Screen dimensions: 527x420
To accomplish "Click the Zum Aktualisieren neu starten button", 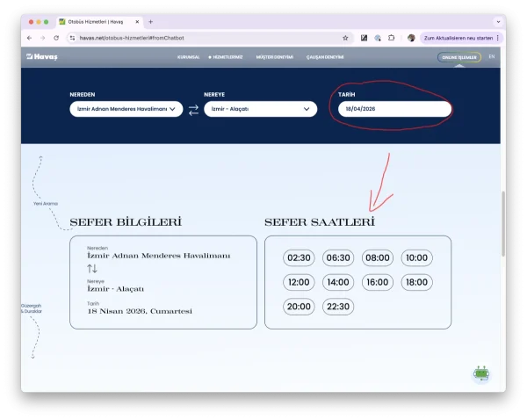I will [458, 38].
